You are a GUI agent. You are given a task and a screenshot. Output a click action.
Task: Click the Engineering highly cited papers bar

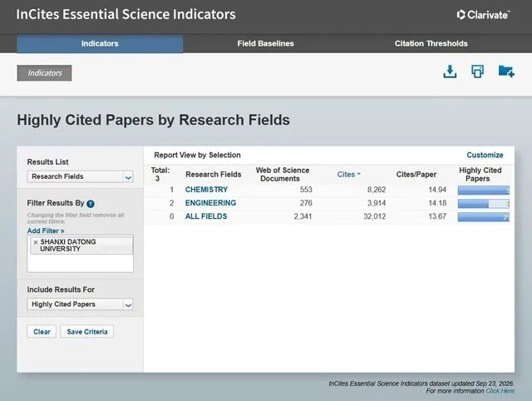click(x=484, y=203)
